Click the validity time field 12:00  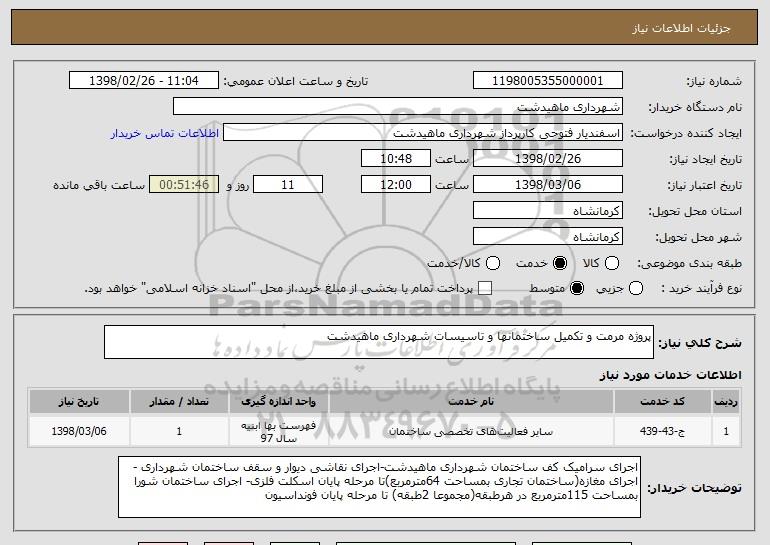tap(396, 185)
